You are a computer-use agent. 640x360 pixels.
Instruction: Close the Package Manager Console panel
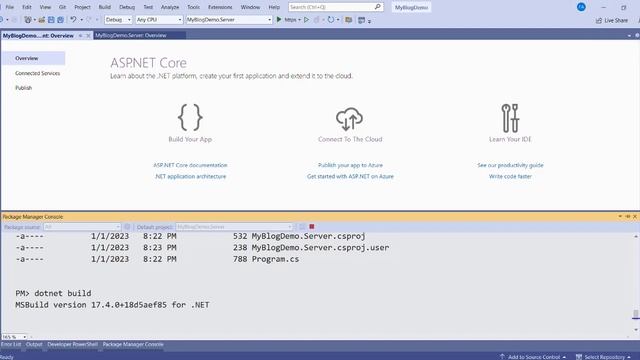[x=635, y=216]
